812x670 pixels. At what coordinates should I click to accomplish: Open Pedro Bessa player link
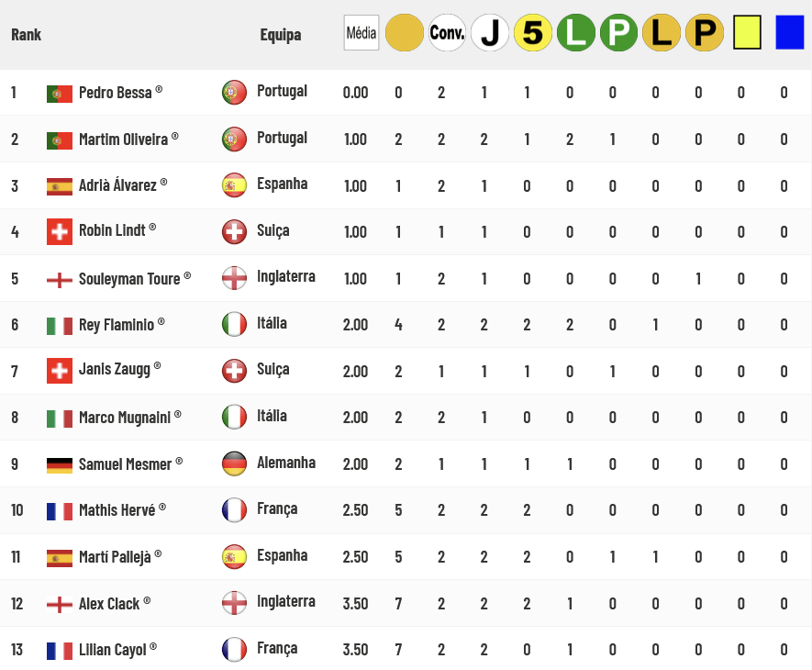[115, 93]
